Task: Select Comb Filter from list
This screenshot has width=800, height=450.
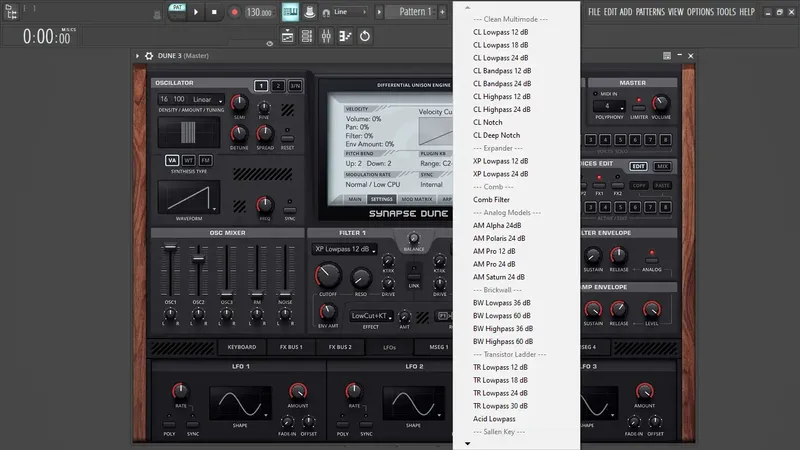Action: 491,199
